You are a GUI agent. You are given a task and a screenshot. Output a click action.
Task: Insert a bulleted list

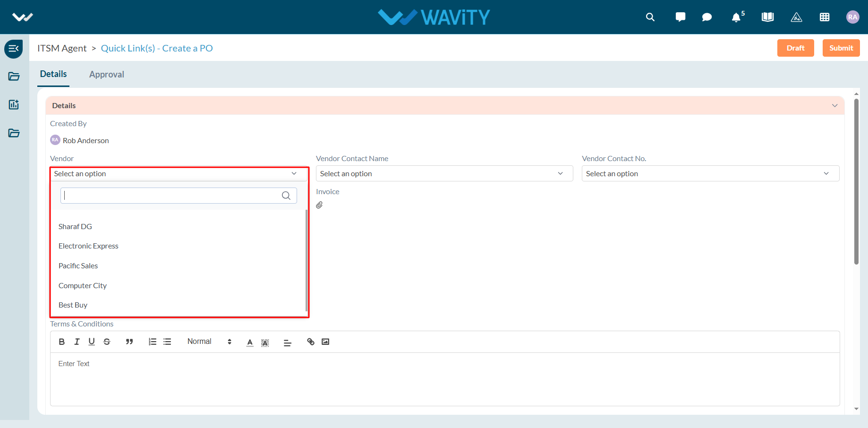(x=167, y=342)
